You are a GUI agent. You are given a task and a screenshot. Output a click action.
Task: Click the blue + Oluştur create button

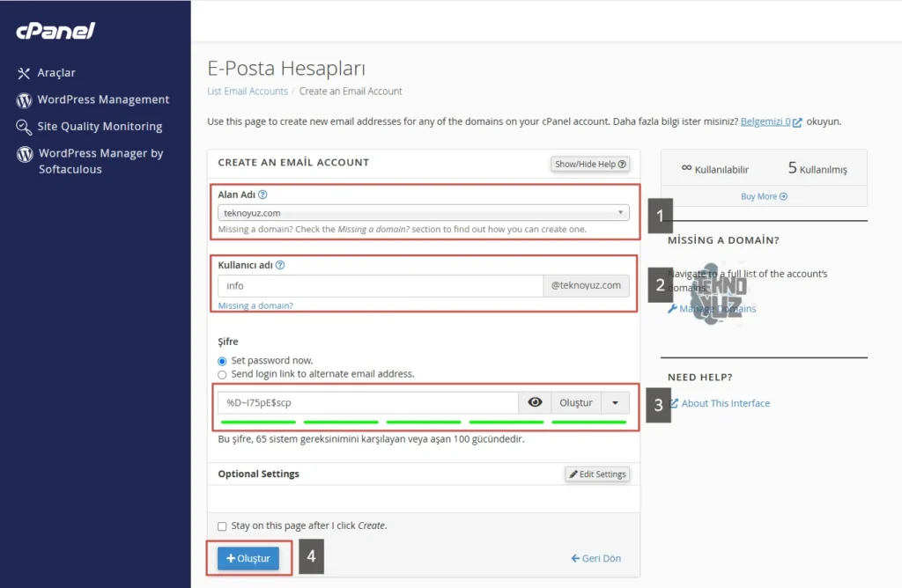point(248,558)
